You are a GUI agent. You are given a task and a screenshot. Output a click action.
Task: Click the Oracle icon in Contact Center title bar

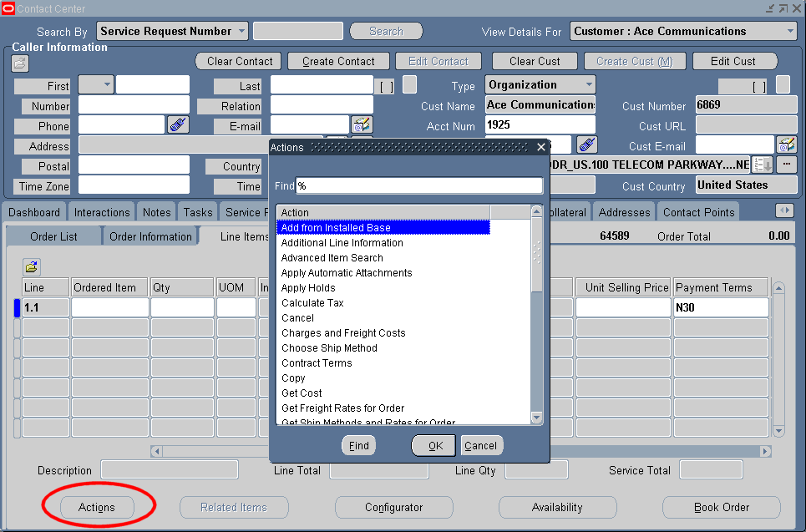pyautogui.click(x=8, y=8)
